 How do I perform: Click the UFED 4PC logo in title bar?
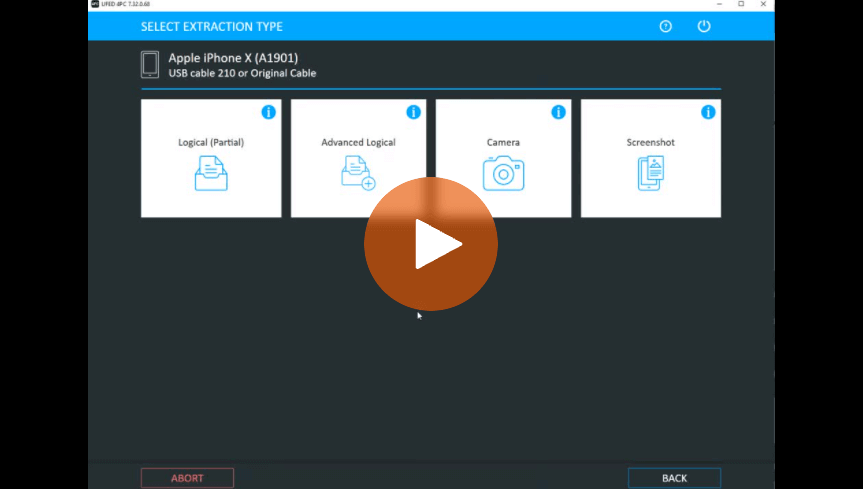(x=95, y=4)
